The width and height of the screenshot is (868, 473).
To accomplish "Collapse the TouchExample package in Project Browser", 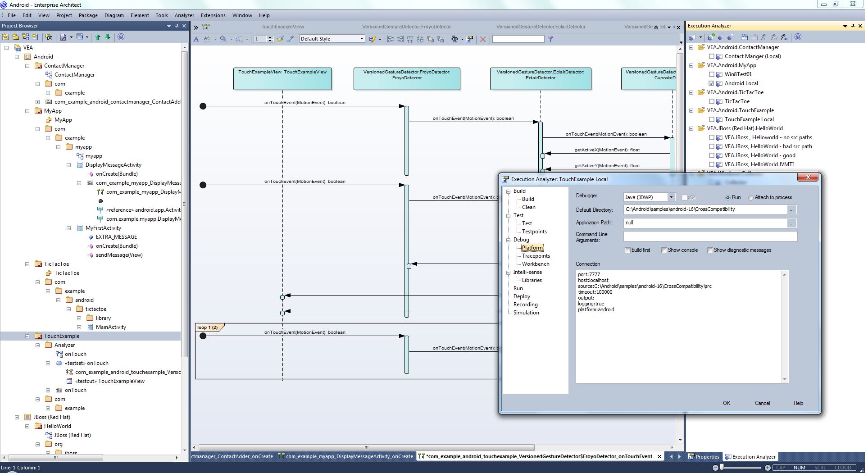I will (x=27, y=336).
